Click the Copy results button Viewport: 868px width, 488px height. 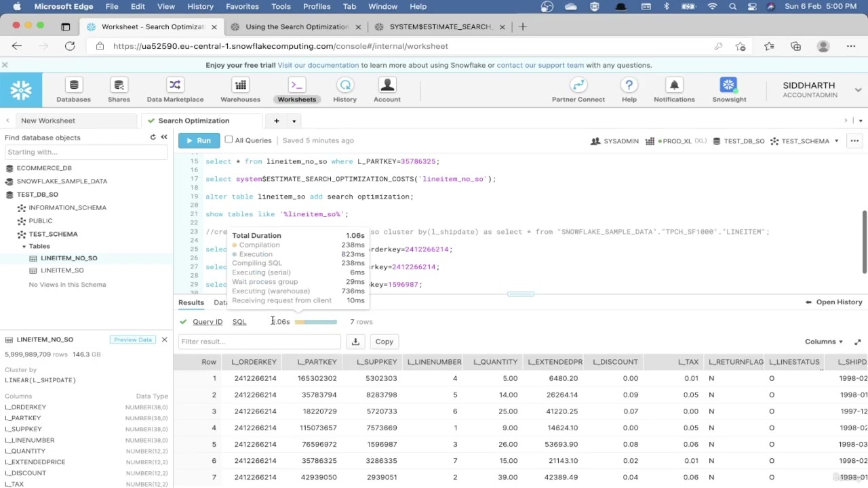click(x=384, y=342)
